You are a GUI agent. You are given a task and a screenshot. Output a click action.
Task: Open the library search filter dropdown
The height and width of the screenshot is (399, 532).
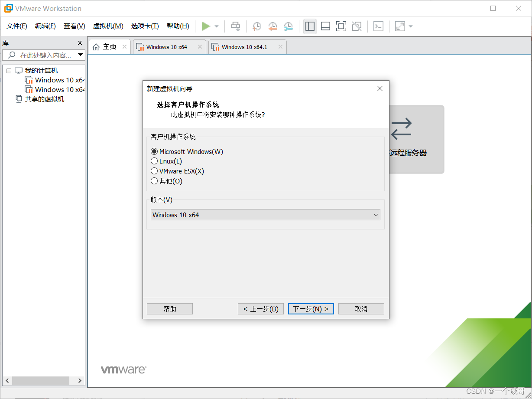80,55
